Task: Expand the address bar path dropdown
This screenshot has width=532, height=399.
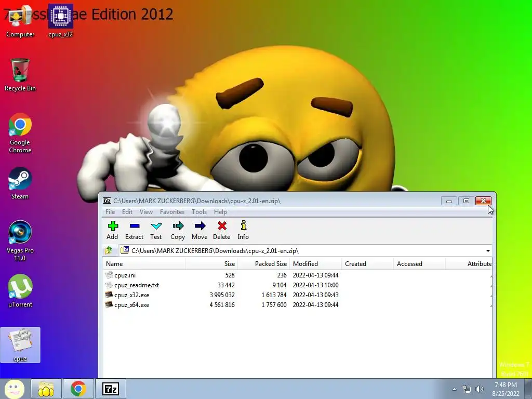Action: point(488,251)
